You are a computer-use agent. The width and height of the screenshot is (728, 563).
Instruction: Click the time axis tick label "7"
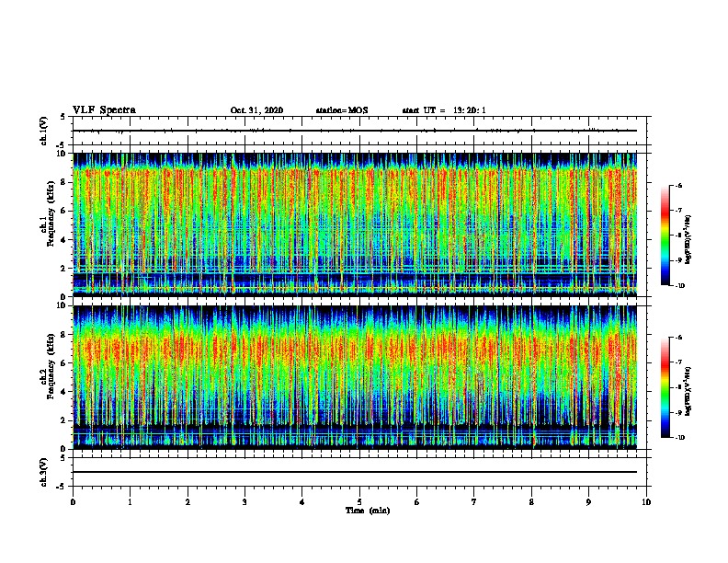tap(474, 502)
